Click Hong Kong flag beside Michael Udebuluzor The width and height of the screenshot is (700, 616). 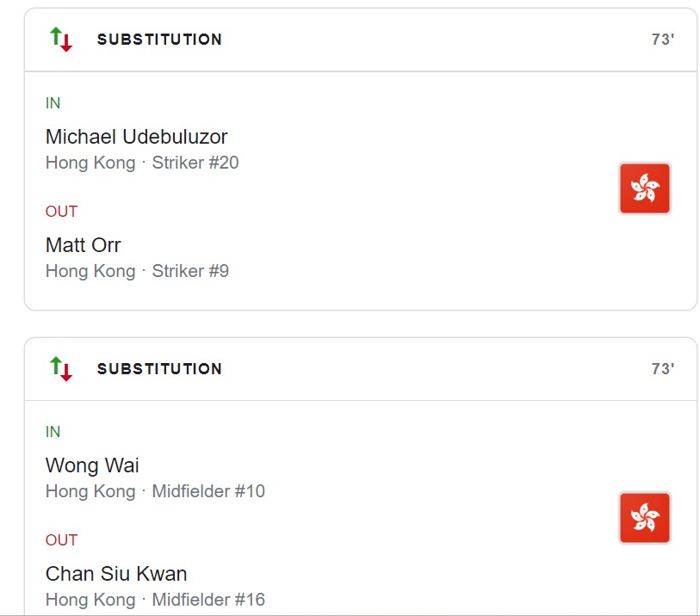[644, 188]
